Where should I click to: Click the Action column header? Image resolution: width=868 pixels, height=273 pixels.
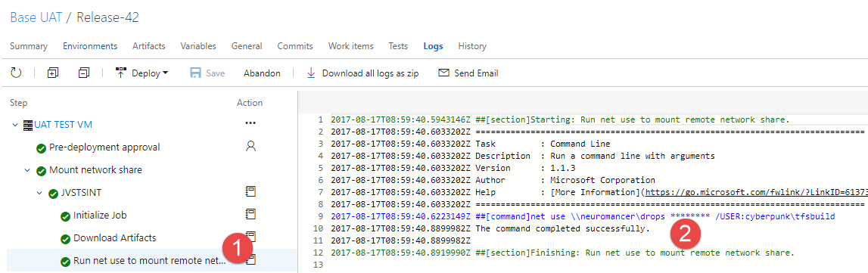[x=249, y=103]
